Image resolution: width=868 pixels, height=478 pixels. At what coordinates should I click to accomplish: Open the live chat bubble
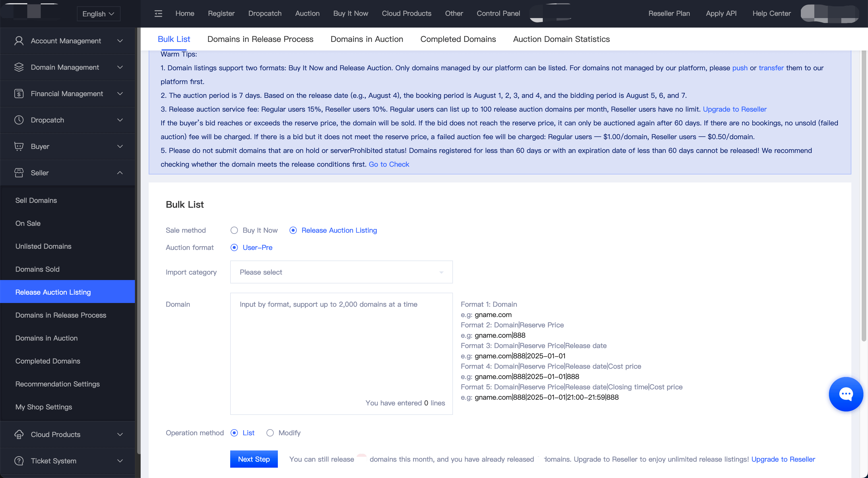click(x=846, y=394)
